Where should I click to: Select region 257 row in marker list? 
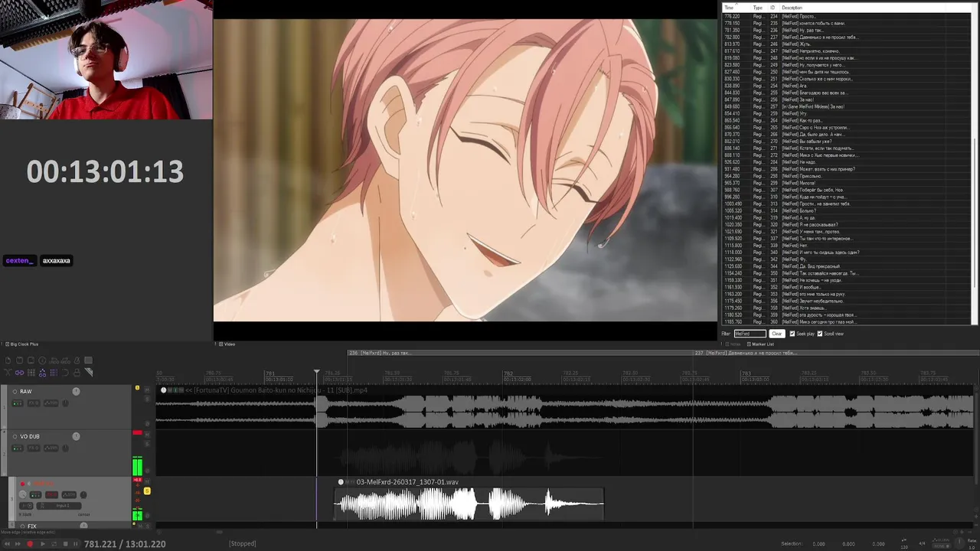pos(846,106)
